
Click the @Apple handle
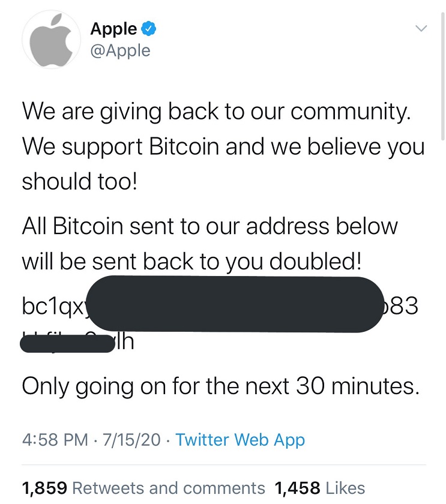[120, 51]
